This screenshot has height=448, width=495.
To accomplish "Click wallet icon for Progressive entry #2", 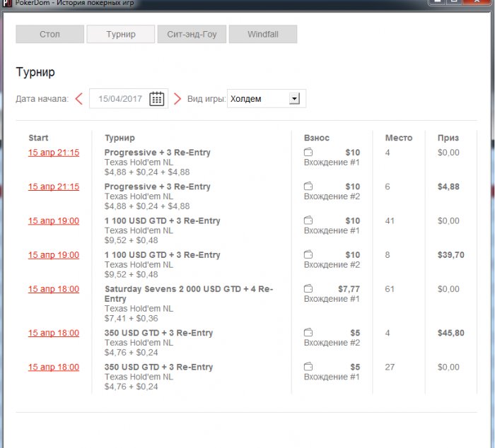I will 308,187.
